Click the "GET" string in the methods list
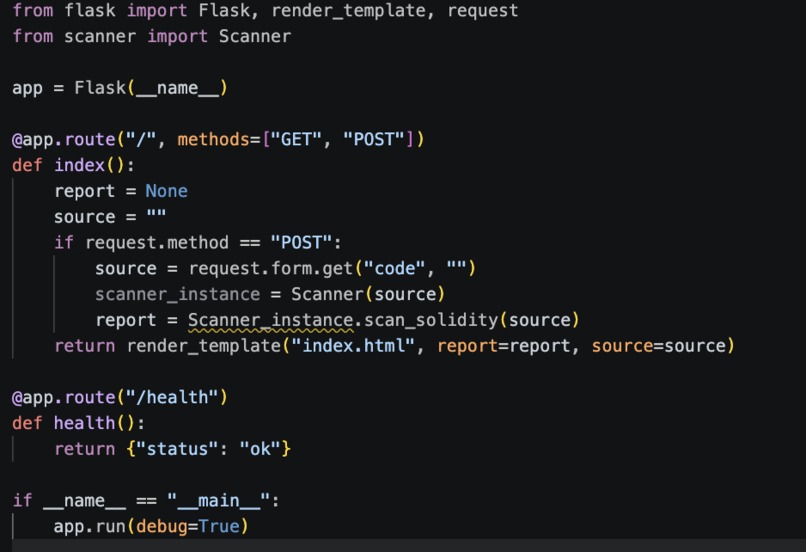806x552 pixels. 296,139
